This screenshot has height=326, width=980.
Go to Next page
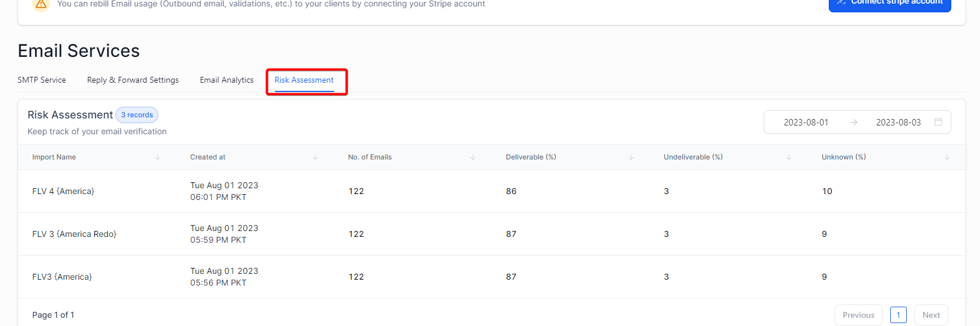point(931,315)
